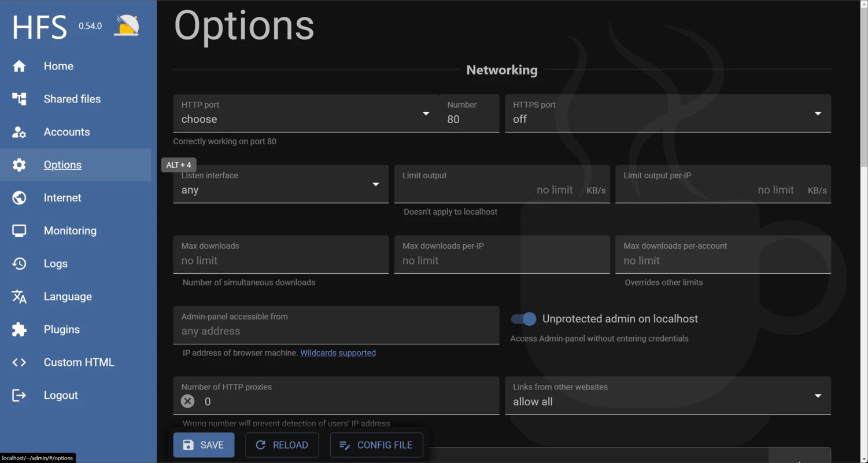
Task: Click the Language translate icon
Action: [x=19, y=297]
